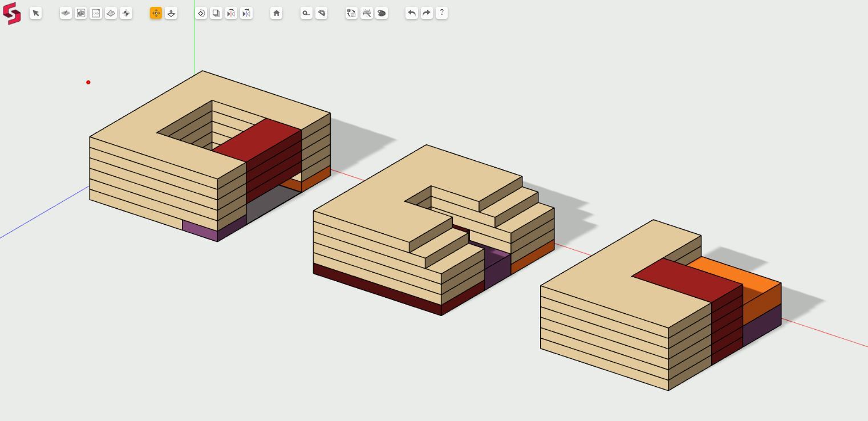Click the duplicate copy tool icon
Image resolution: width=868 pixels, height=421 pixels.
coord(216,13)
